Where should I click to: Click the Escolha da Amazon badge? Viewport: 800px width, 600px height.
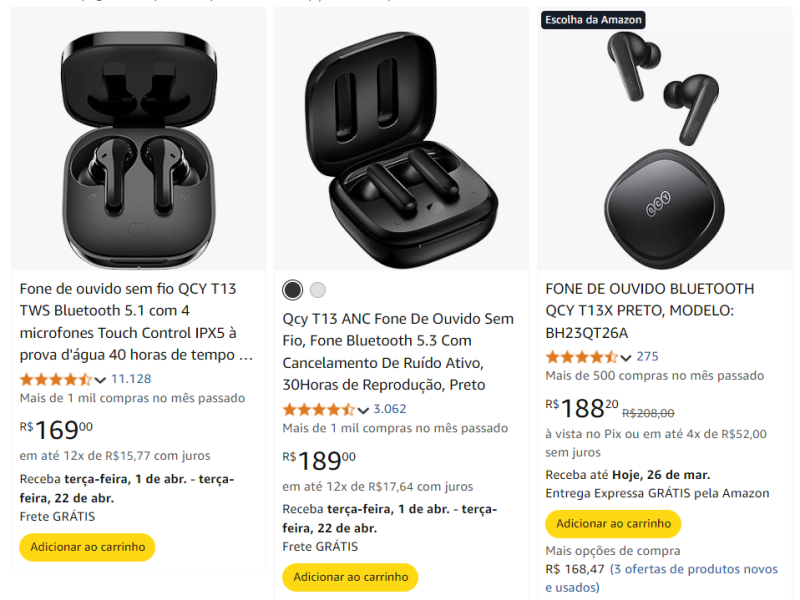point(593,20)
